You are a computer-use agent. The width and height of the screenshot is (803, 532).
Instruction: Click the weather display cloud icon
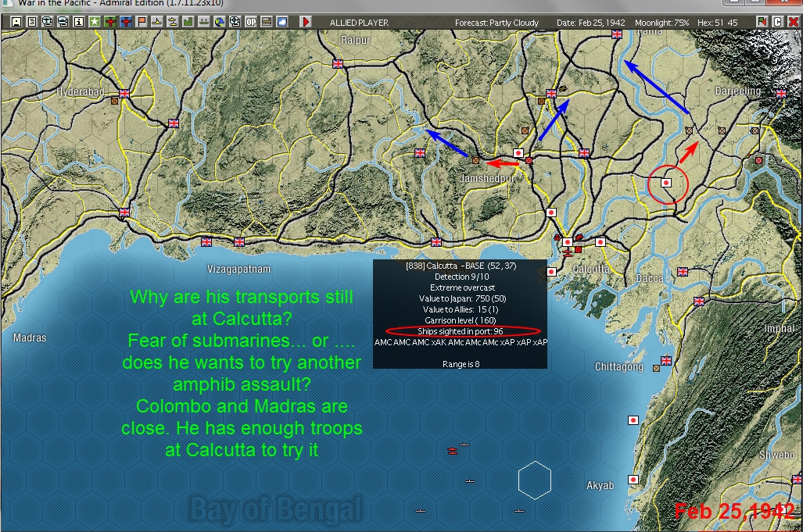282,23
